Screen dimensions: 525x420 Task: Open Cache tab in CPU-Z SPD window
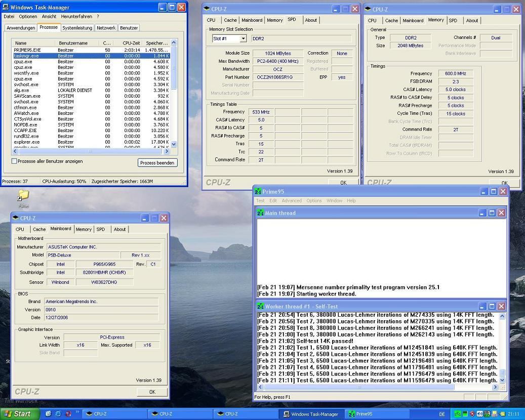tap(230, 20)
